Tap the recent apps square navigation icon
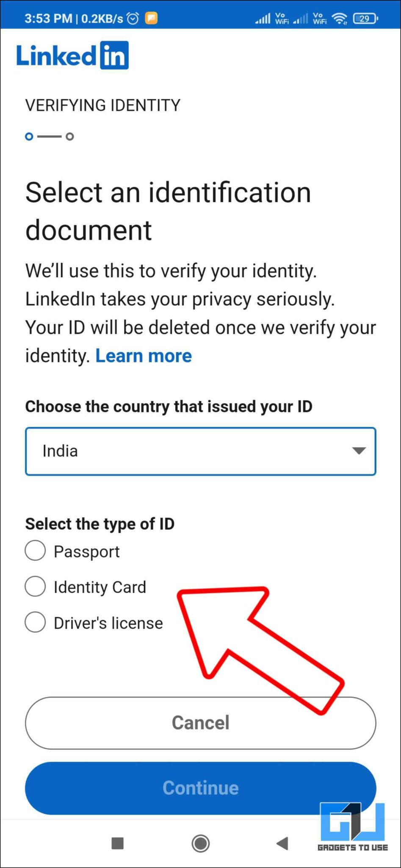The image size is (401, 868). pyautogui.click(x=117, y=844)
